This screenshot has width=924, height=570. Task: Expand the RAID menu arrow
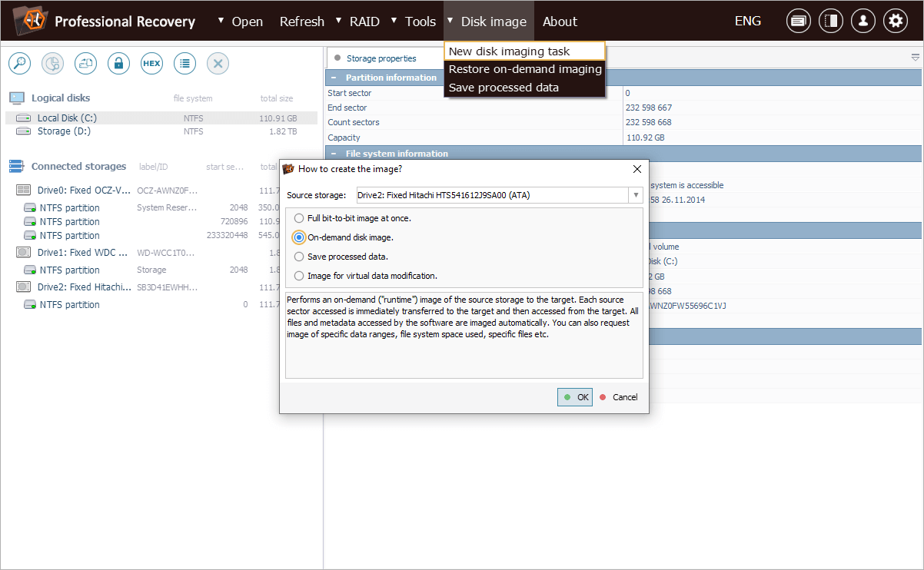(x=339, y=21)
